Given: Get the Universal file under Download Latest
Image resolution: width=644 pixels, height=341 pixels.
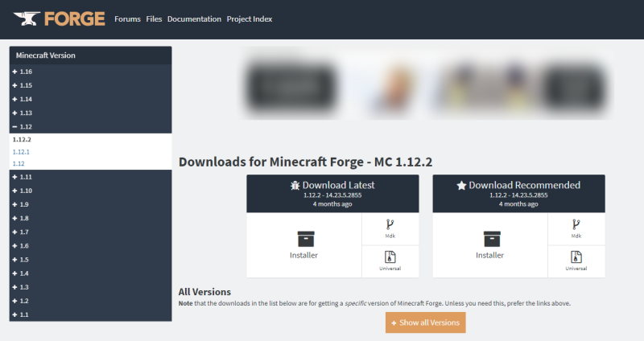Looking at the screenshot, I should pos(390,261).
